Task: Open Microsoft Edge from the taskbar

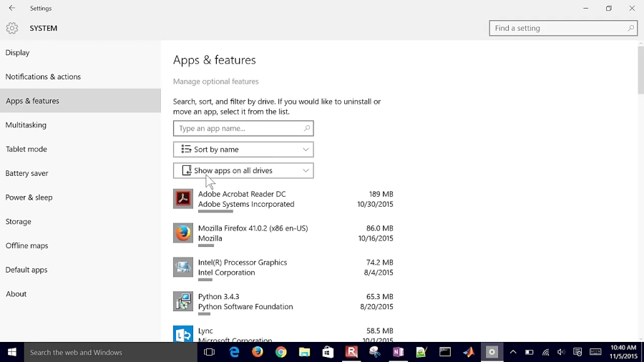Action: coord(234,352)
